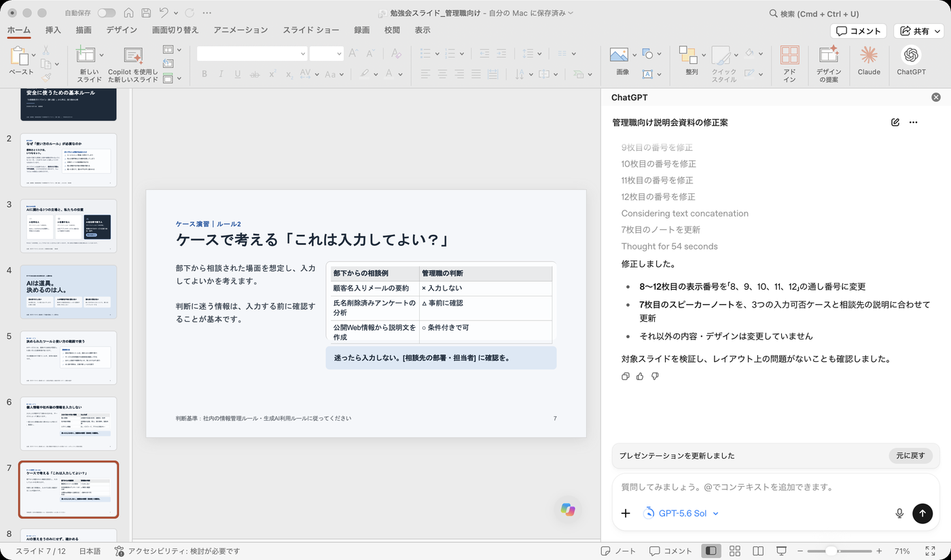Screen dimensions: 951x560
Task: Open the GPT-5.6 Sol model selector
Action: pos(681,513)
